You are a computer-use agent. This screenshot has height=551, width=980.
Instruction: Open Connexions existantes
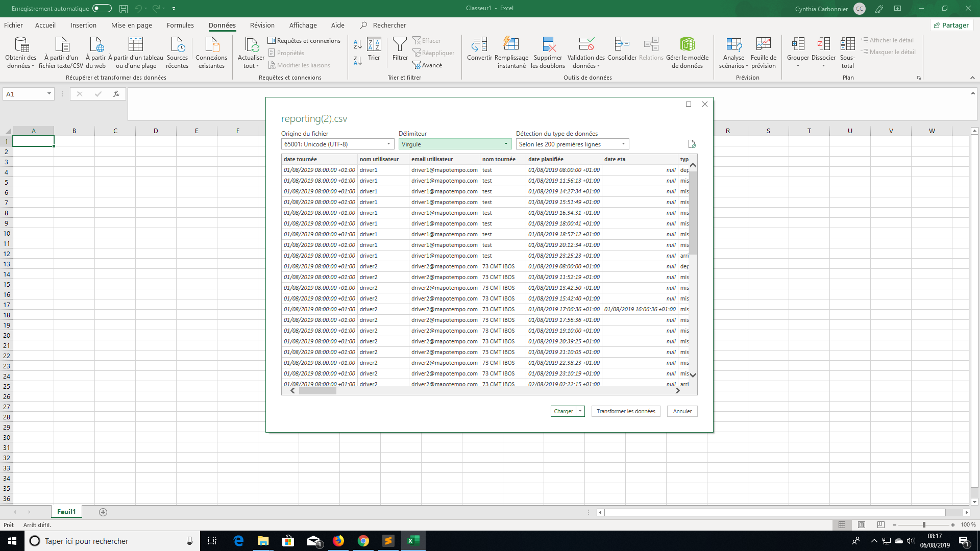(x=211, y=53)
